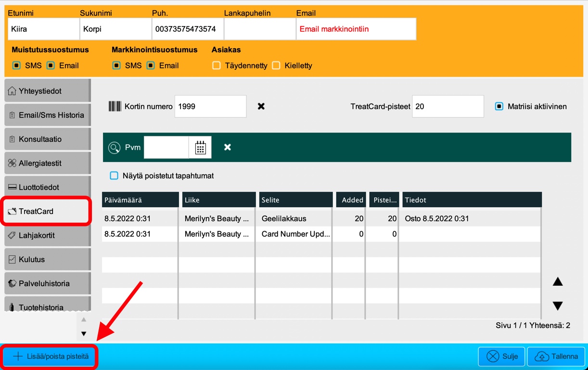The height and width of the screenshot is (370, 588).
Task: Open the Palveluhistoria section
Action: [47, 283]
